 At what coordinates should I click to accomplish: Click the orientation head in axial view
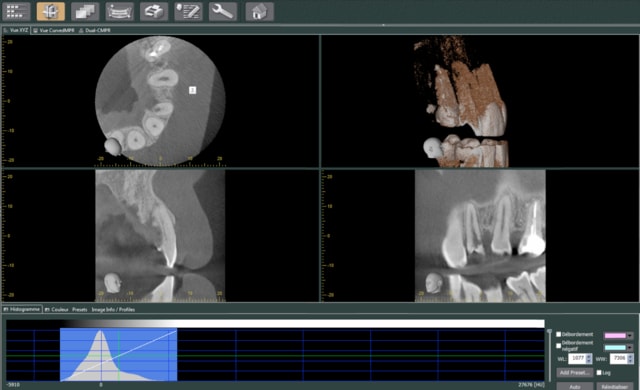click(x=112, y=147)
